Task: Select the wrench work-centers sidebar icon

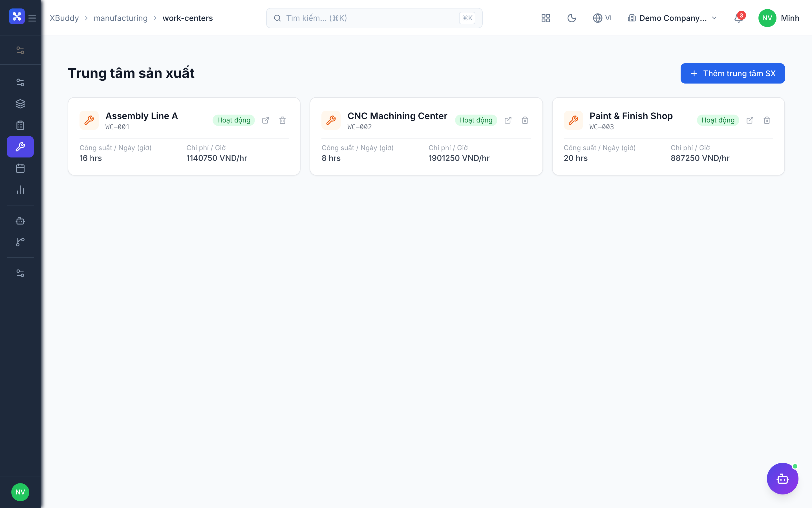Action: pos(20,147)
